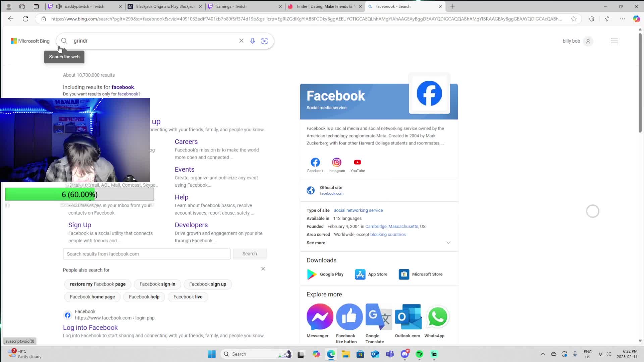
Task: Click the browser address bar
Action: click(x=306, y=19)
